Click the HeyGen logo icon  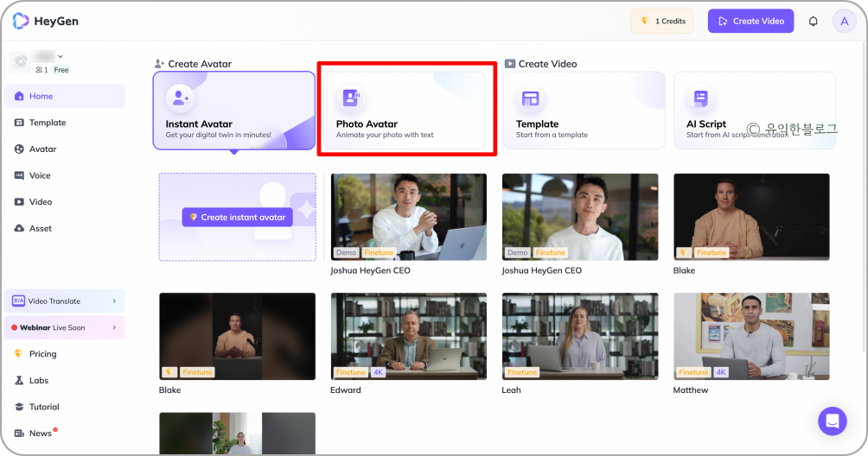[x=21, y=21]
